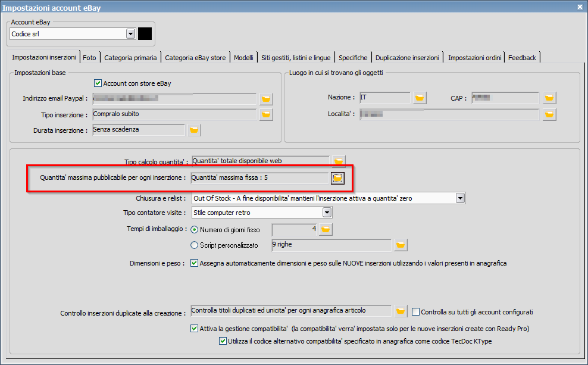Click the script field showing 9 righe
This screenshot has width=588, height=365.
pyautogui.click(x=331, y=245)
